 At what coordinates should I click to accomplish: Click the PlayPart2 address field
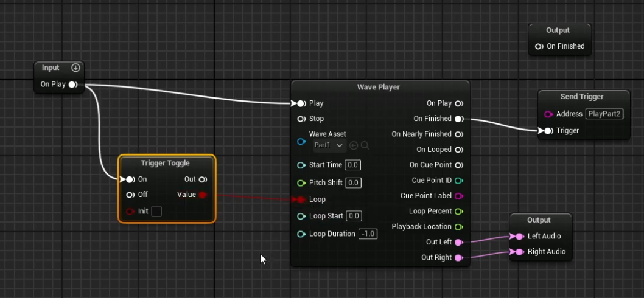(604, 114)
